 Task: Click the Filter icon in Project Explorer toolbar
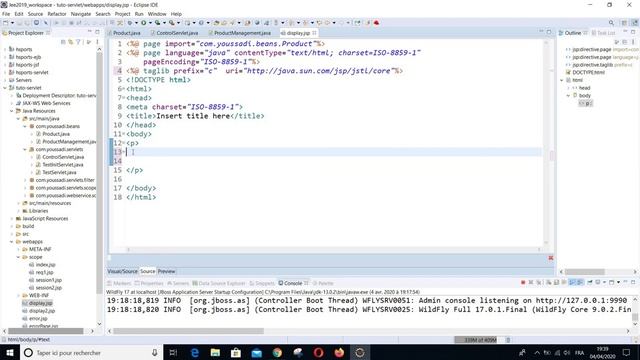pos(78,42)
